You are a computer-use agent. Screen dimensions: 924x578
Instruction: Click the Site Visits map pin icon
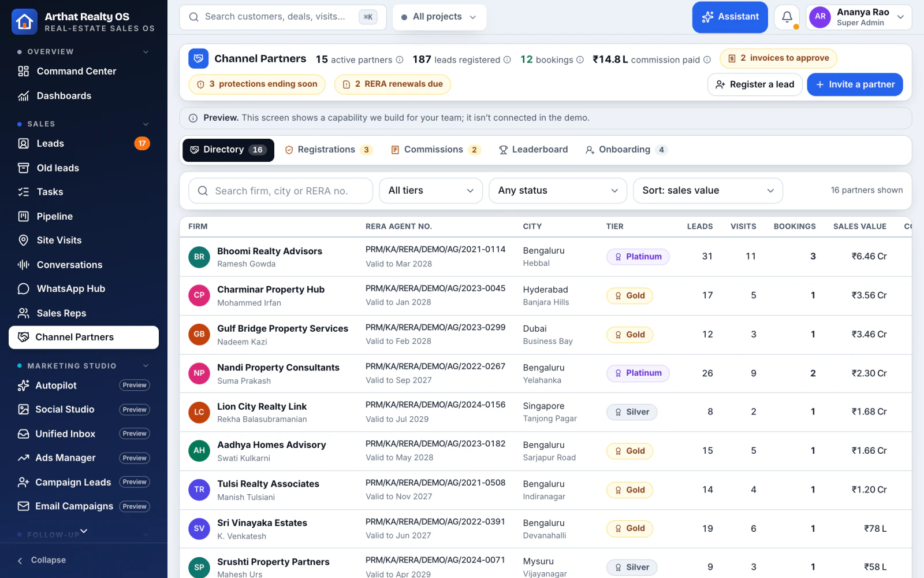pyautogui.click(x=23, y=240)
